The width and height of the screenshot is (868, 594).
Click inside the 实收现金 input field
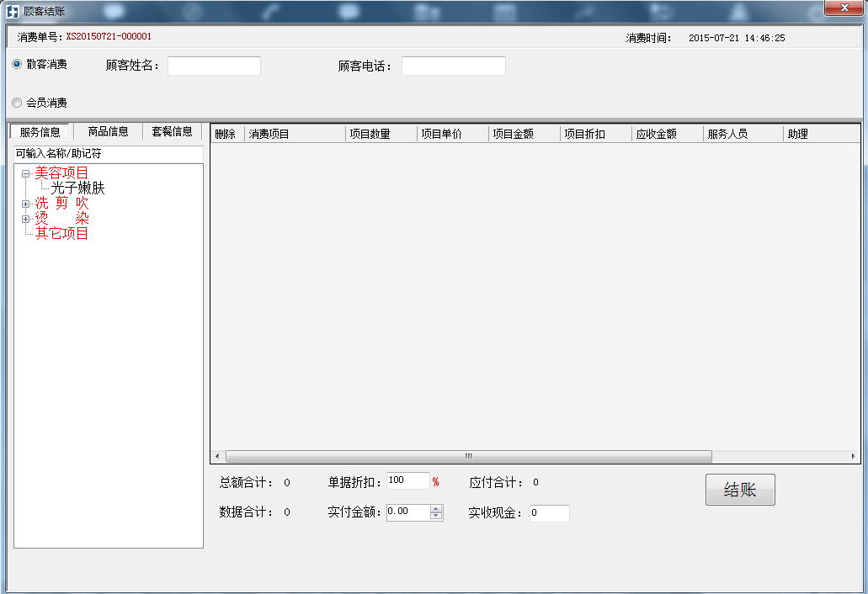coord(549,513)
